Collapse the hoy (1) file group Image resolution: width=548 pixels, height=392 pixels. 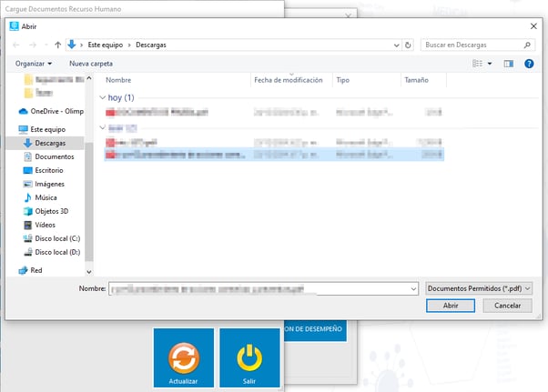[101, 97]
